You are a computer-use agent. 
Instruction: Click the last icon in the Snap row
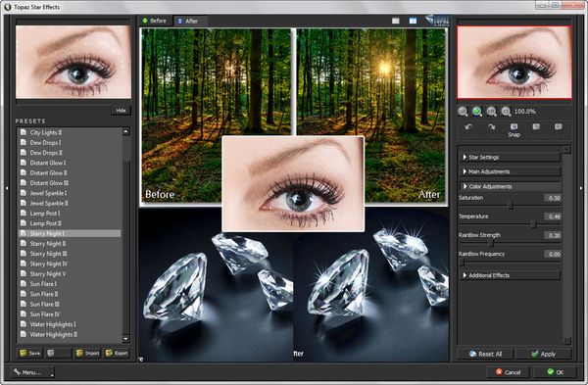[559, 126]
